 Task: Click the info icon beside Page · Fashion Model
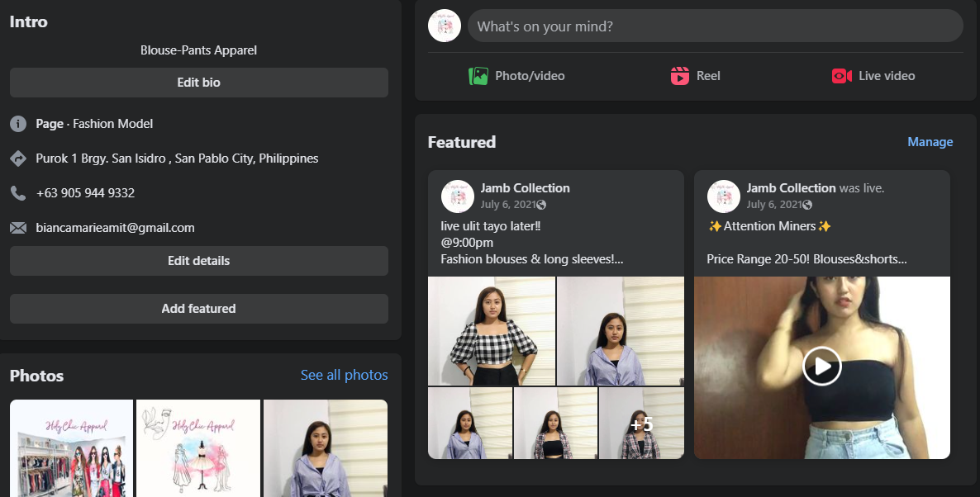[18, 124]
